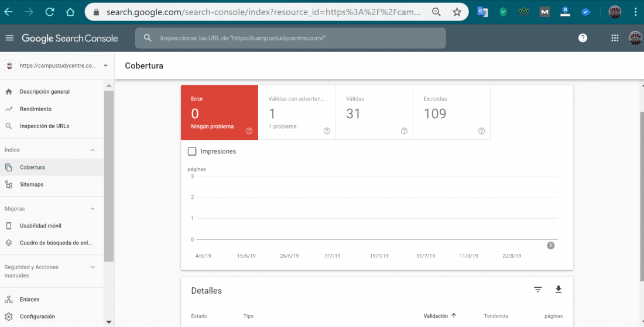Open the hamburger navigation menu
Screen dimensions: 644x327
tap(9, 38)
